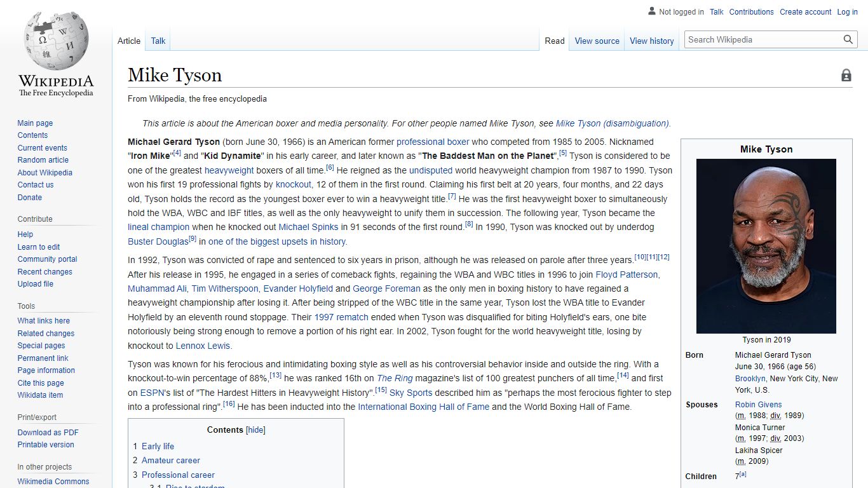Viewport: 868px width, 488px height.
Task: Open a Random article
Action: (43, 160)
